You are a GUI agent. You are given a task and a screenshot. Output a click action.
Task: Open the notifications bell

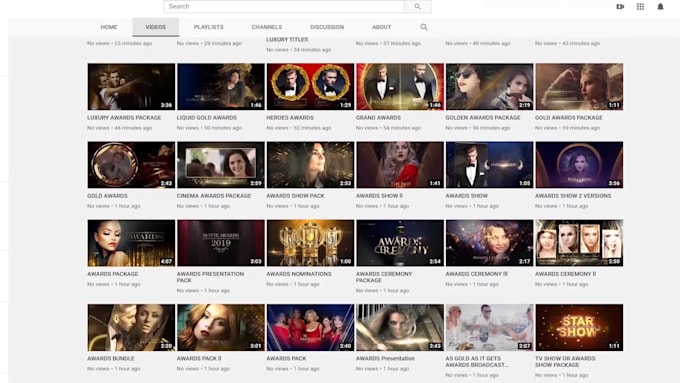tap(660, 7)
